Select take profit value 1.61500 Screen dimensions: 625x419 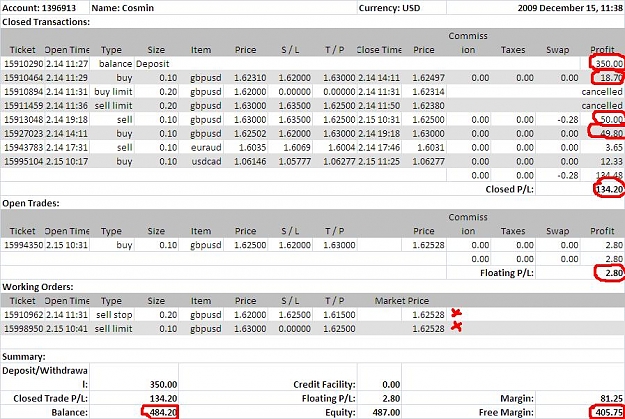pyautogui.click(x=339, y=315)
